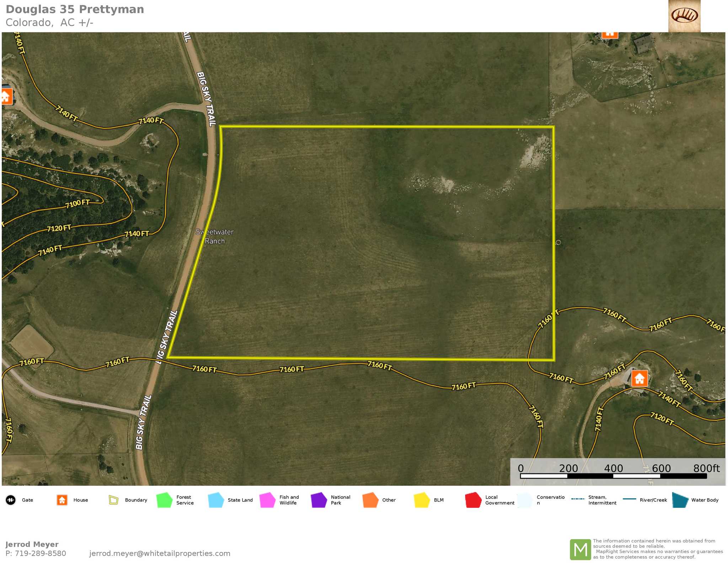Click the bear paw logo thumbnail
Viewport: 728px width, 563px height.
click(684, 16)
